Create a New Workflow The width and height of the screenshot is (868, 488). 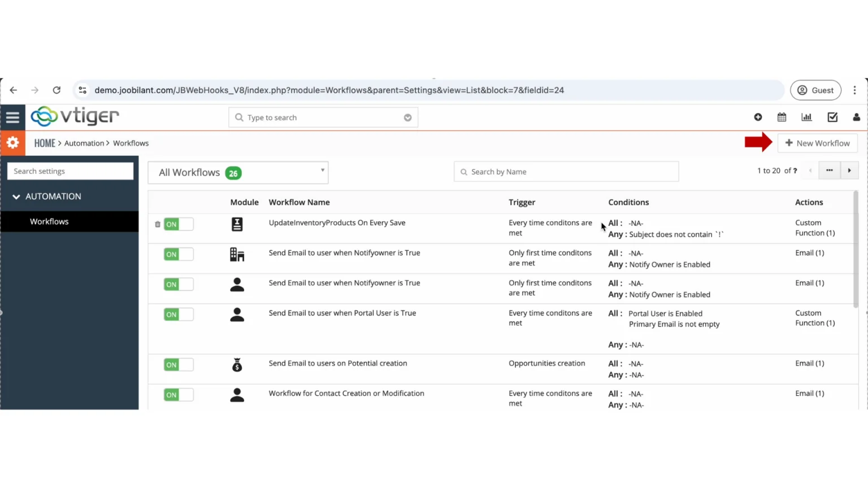pyautogui.click(x=818, y=143)
